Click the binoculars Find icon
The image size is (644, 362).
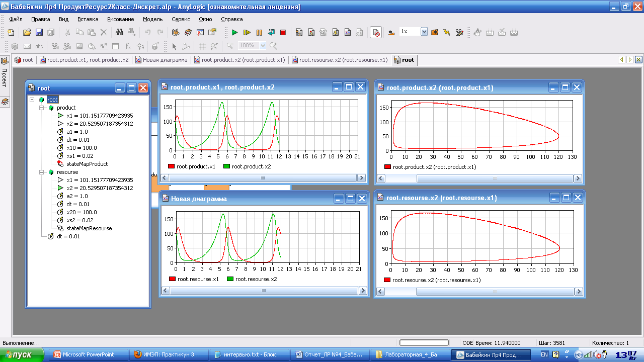120,32
